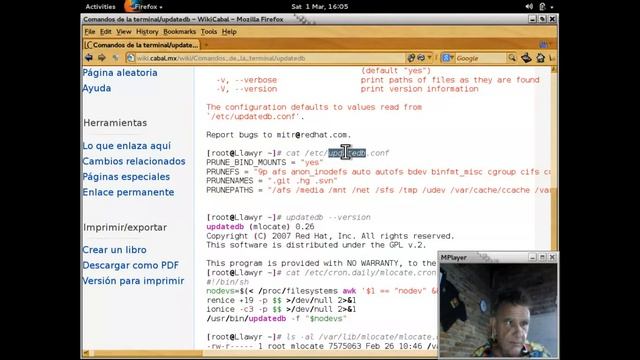Click 'Copyright (C) 2007 Red Hat' line
Image resolution: width=640 pixels, height=360 pixels.
pyautogui.click(x=330, y=236)
